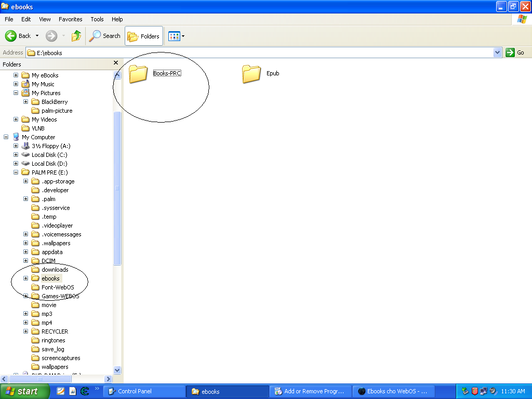This screenshot has width=532, height=399.
Task: Select the Books-PRC folder icon
Action: 138,74
